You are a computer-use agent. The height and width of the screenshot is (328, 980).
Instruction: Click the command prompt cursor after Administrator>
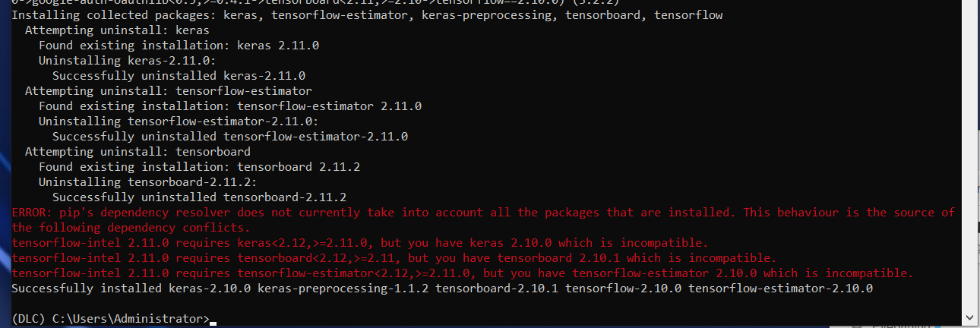tap(213, 323)
